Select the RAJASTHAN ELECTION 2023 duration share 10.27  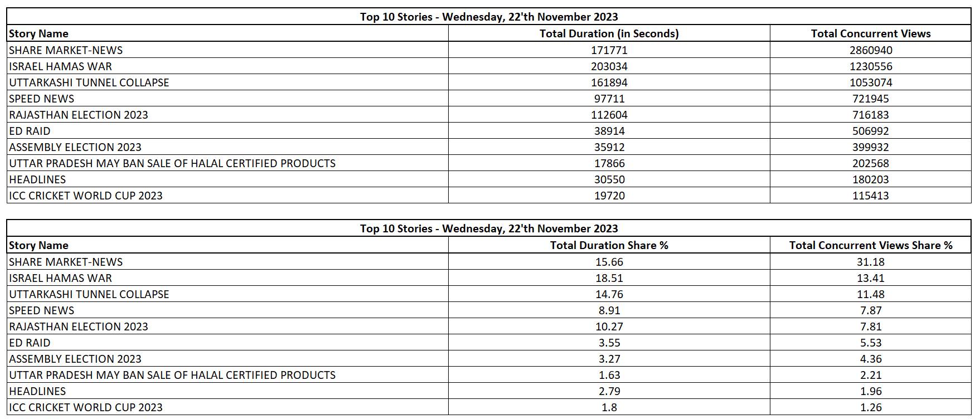pos(609,327)
